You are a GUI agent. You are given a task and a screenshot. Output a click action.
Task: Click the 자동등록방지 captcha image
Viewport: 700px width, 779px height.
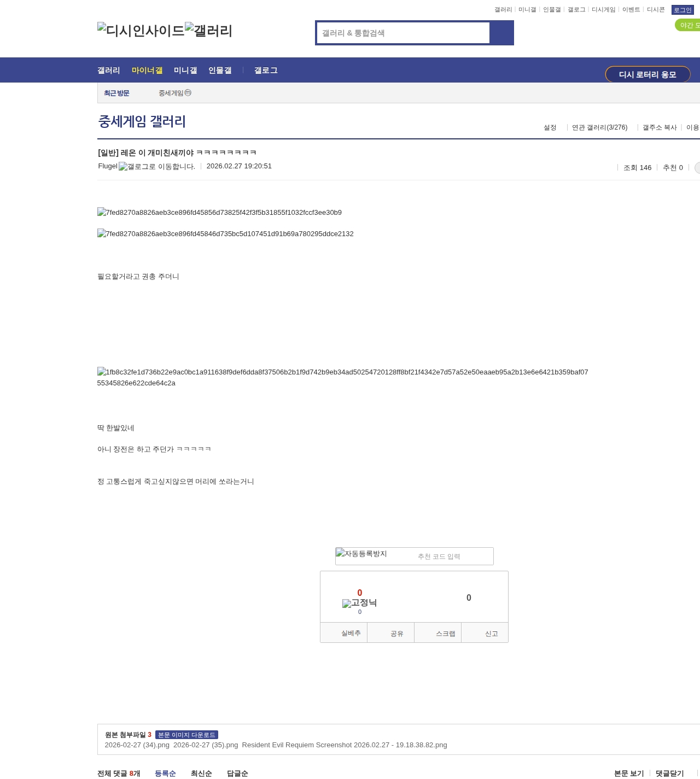point(361,554)
